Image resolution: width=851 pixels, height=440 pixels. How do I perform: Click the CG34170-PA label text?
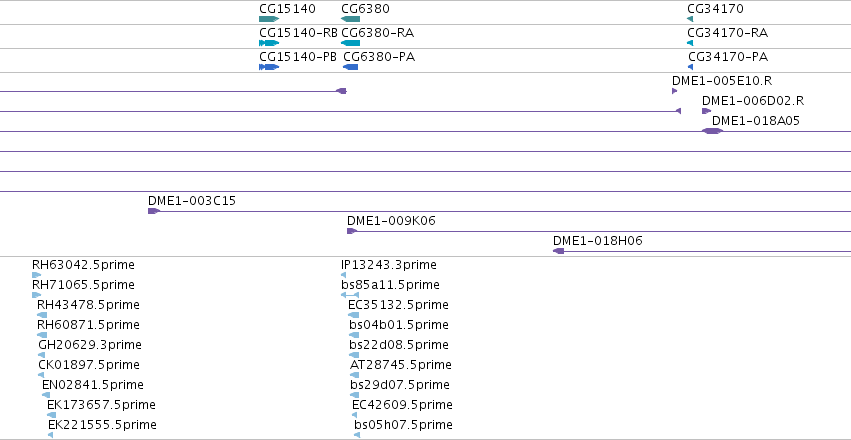click(728, 56)
